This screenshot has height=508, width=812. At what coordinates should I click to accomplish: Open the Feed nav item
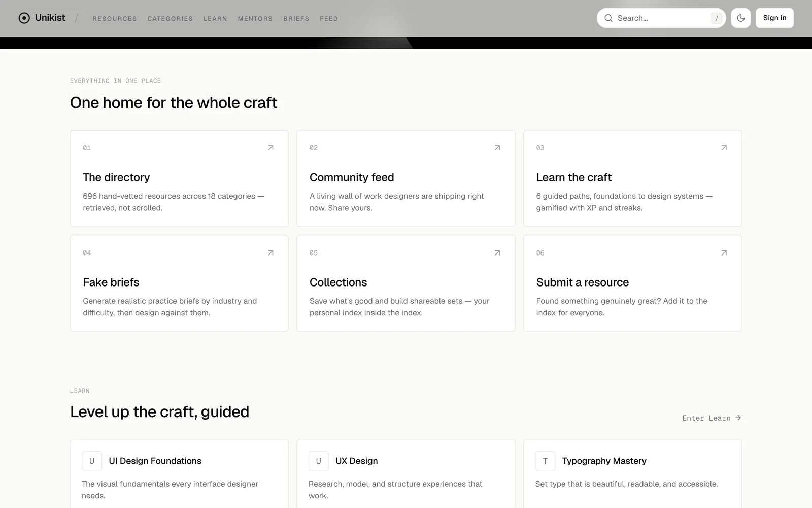pyautogui.click(x=329, y=19)
